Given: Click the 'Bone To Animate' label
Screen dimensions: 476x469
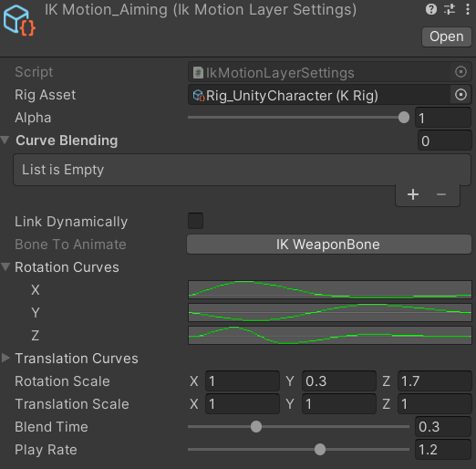Looking at the screenshot, I should 70,245.
